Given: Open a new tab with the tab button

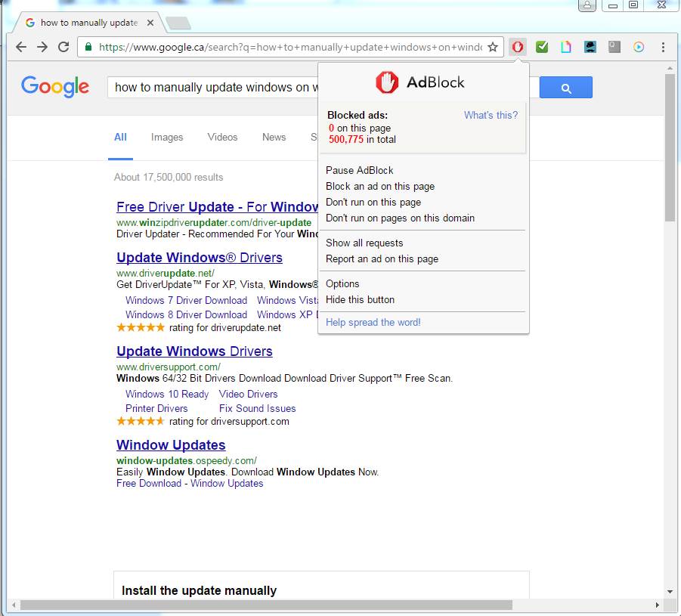Looking at the screenshot, I should pos(178,23).
